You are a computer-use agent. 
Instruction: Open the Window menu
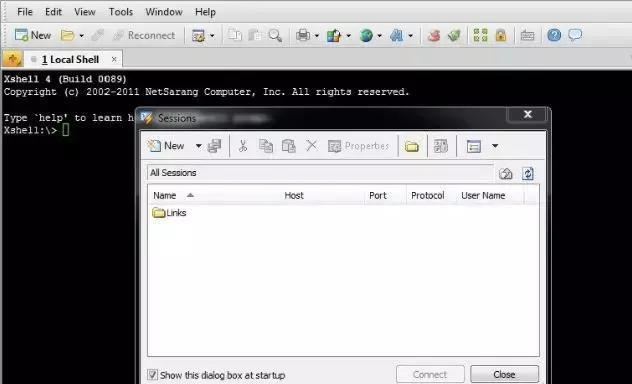click(164, 12)
